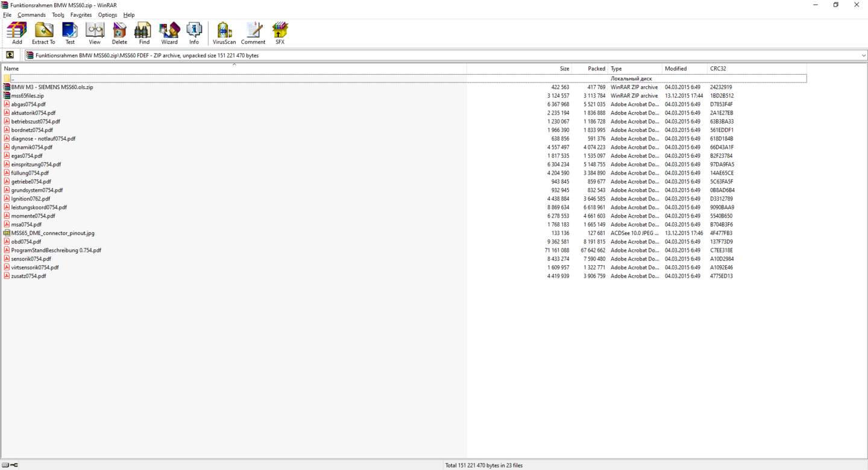The width and height of the screenshot is (868, 470).
Task: Select einspritzung0754.pdf
Action: (36, 164)
